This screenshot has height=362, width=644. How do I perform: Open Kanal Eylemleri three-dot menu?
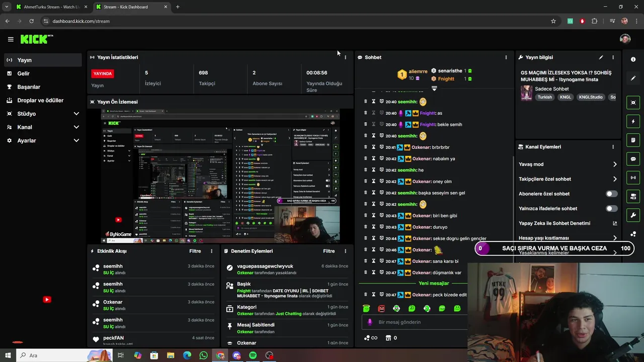pyautogui.click(x=613, y=147)
